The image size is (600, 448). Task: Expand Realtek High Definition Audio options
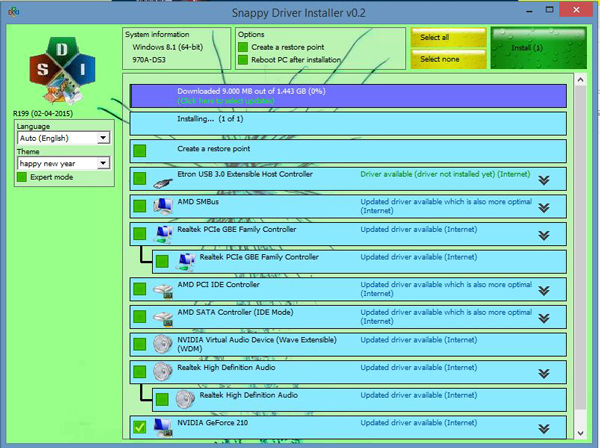point(544,373)
